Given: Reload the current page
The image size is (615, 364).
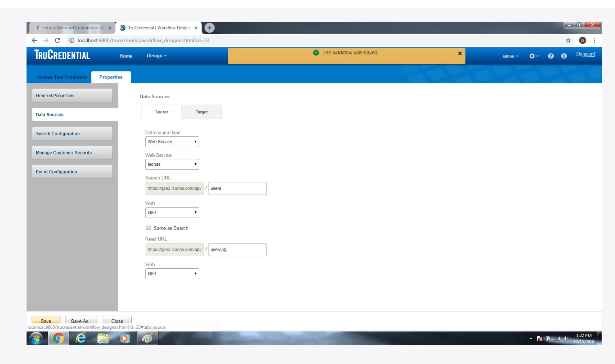Looking at the screenshot, I should (58, 40).
